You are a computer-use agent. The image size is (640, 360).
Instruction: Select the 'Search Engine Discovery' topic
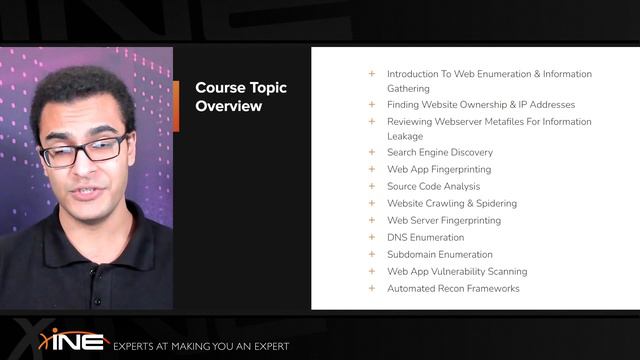440,153
